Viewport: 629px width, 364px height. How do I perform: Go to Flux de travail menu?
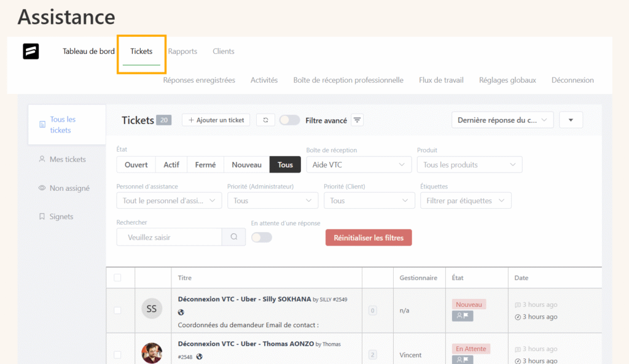tap(441, 80)
